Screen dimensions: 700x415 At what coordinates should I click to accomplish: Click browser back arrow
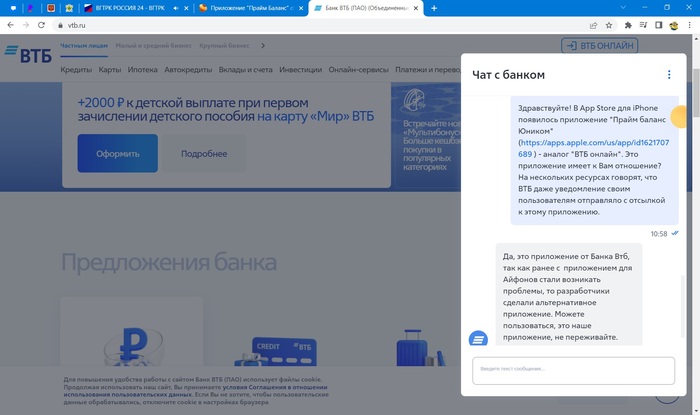click(x=11, y=24)
